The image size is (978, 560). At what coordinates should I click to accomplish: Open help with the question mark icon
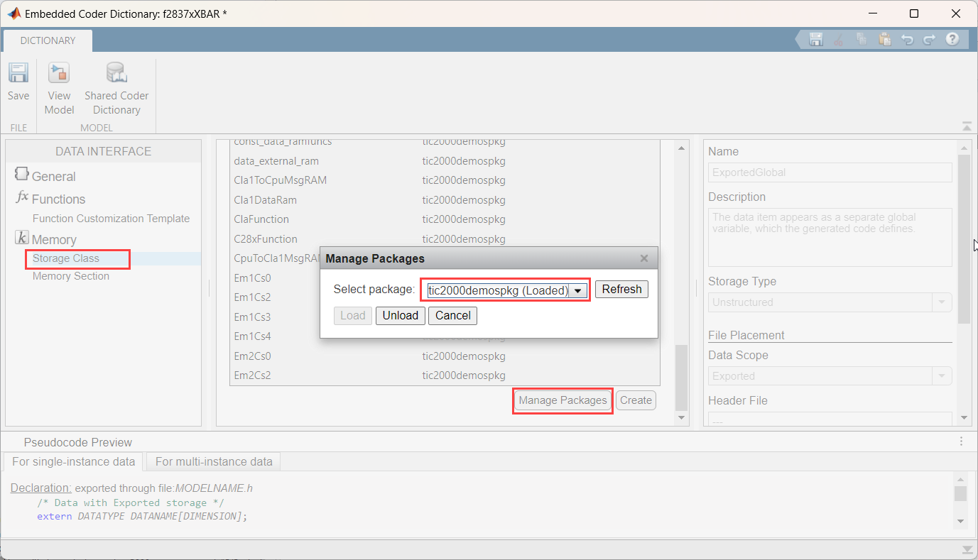(952, 40)
